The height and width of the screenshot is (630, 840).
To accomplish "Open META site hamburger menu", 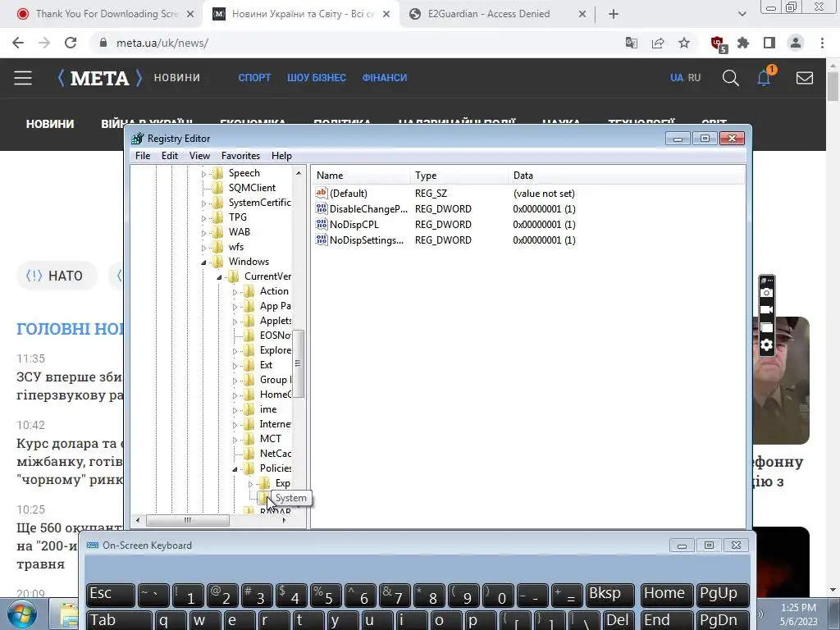I will tap(23, 78).
